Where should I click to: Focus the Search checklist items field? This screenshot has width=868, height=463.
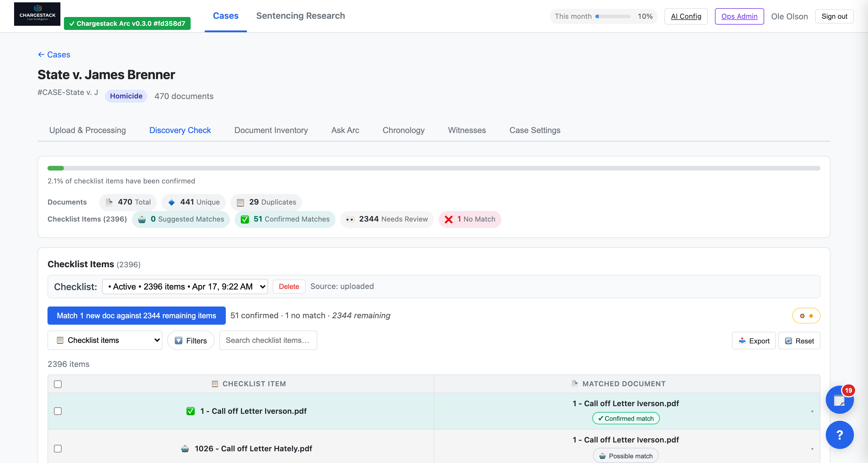point(268,340)
